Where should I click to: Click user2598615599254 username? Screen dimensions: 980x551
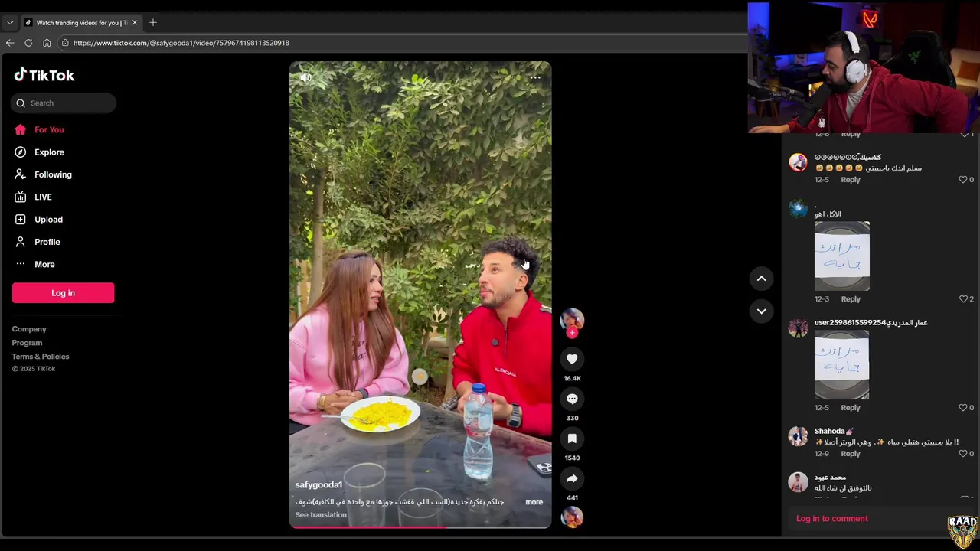coord(871,323)
